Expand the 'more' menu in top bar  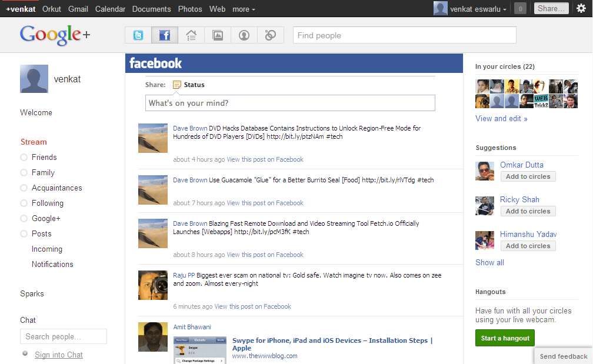(244, 9)
